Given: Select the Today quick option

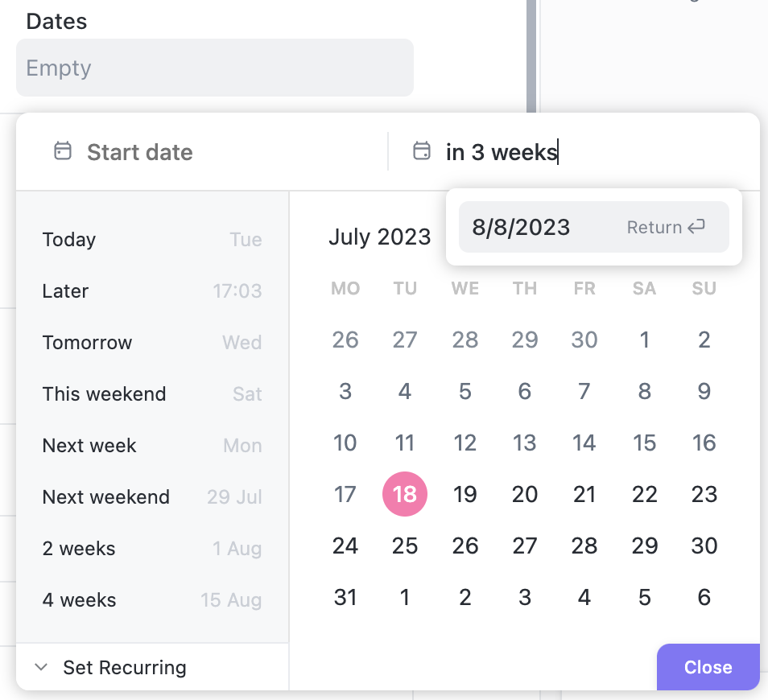Looking at the screenshot, I should tap(151, 240).
